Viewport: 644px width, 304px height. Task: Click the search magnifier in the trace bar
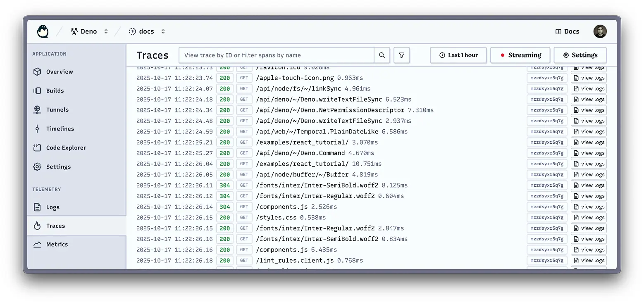382,55
